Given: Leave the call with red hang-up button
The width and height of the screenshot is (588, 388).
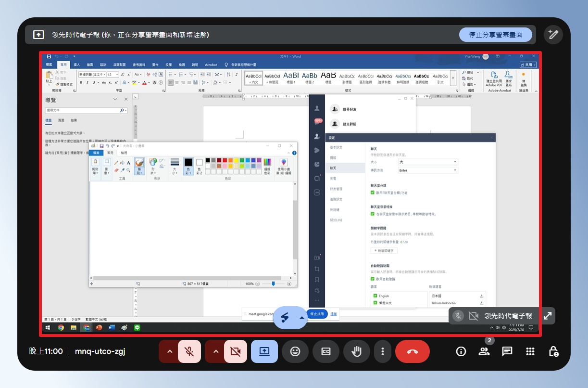Looking at the screenshot, I should [413, 351].
